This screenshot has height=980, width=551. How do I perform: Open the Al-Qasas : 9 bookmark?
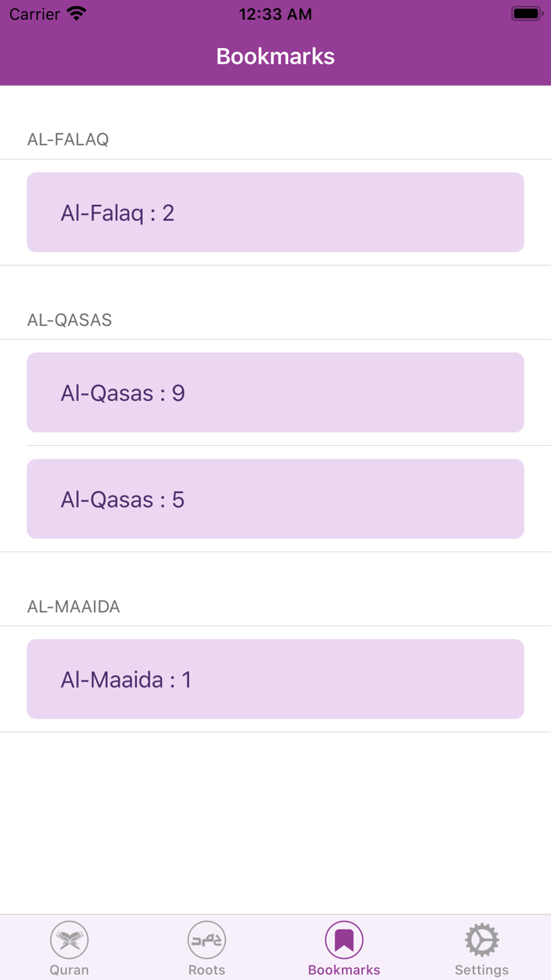click(x=275, y=392)
